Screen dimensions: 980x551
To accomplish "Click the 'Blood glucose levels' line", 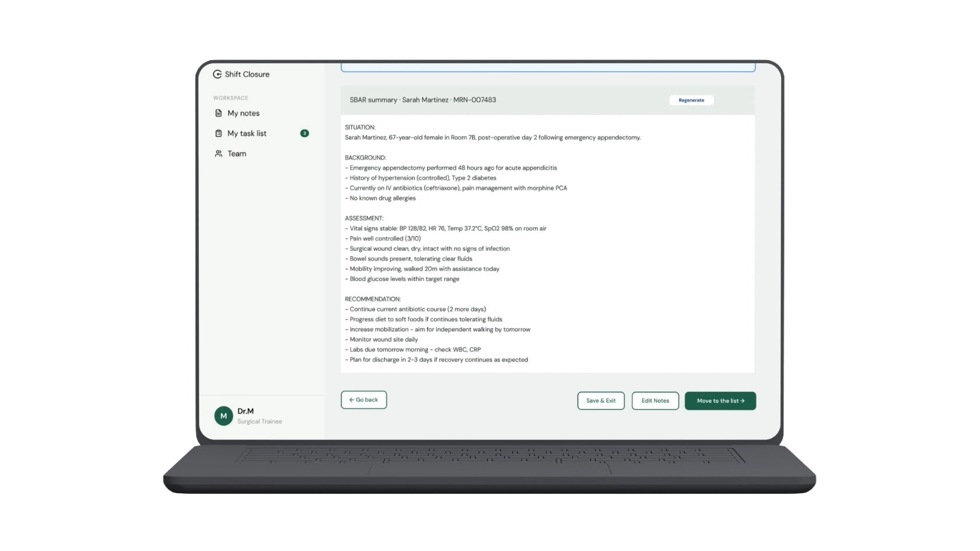I will (402, 279).
